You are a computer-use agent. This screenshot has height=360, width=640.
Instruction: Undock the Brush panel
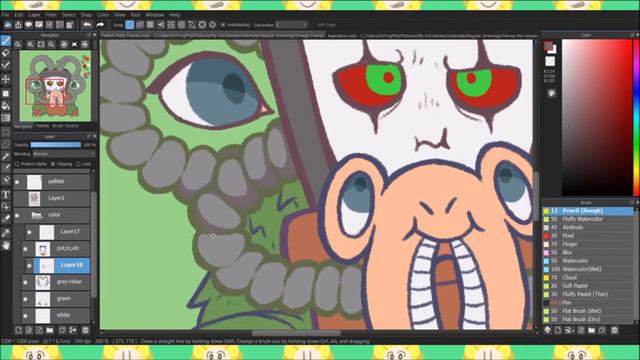pyautogui.click(x=632, y=202)
